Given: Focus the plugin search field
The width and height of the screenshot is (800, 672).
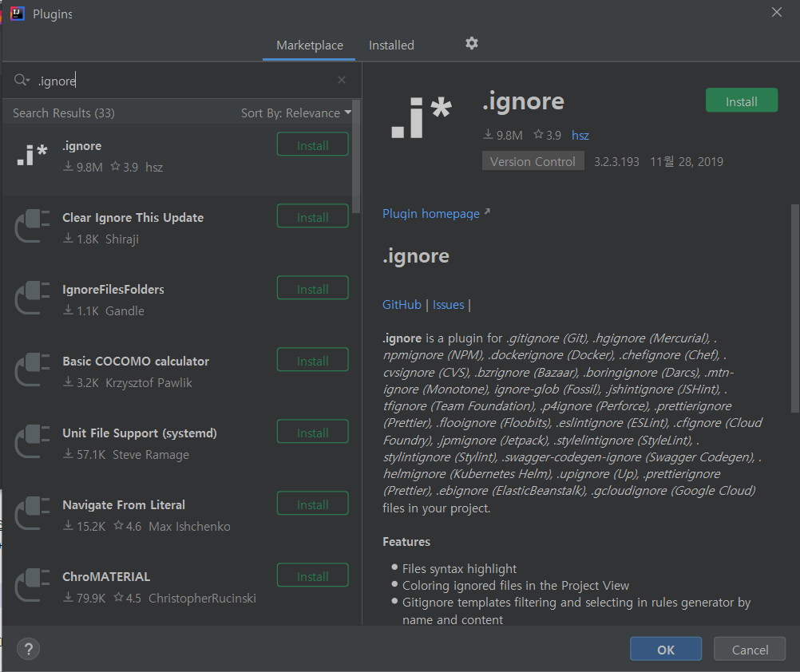Looking at the screenshot, I should [x=184, y=80].
